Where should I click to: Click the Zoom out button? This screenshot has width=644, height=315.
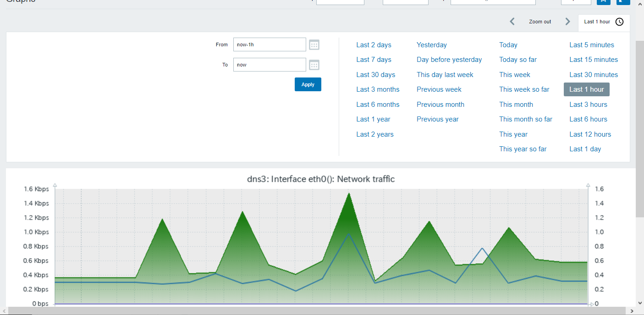click(x=540, y=22)
